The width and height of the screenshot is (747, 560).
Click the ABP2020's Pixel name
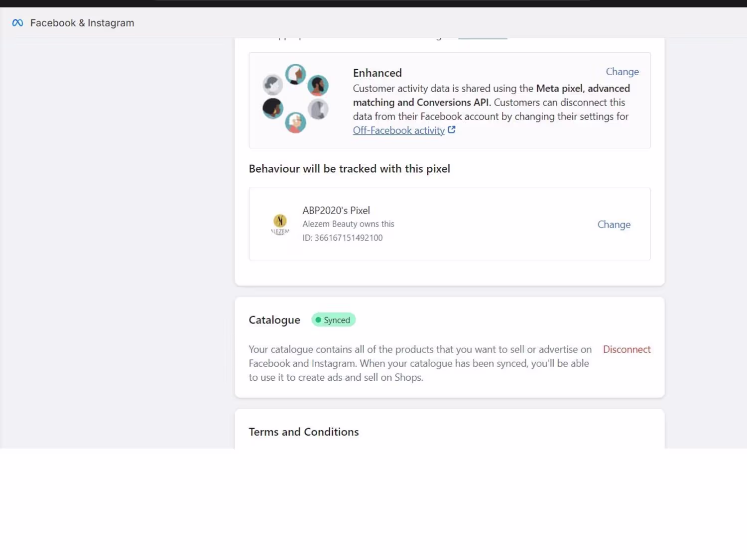pos(336,211)
